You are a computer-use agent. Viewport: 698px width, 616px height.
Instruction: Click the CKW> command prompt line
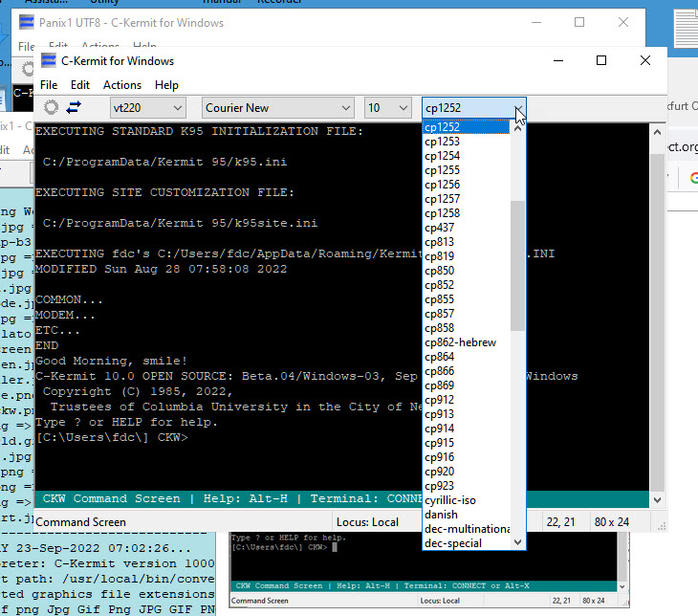pos(112,437)
